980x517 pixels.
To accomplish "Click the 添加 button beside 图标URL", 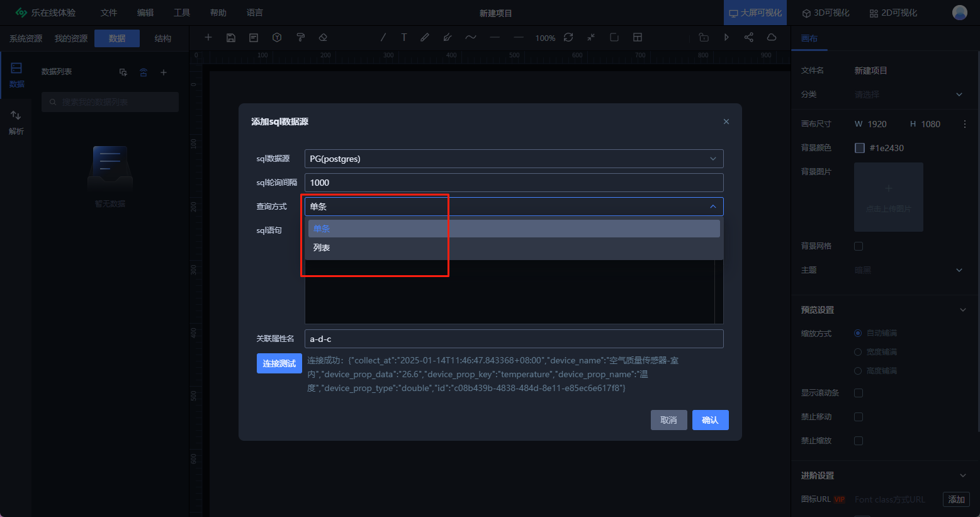I will click(x=957, y=499).
